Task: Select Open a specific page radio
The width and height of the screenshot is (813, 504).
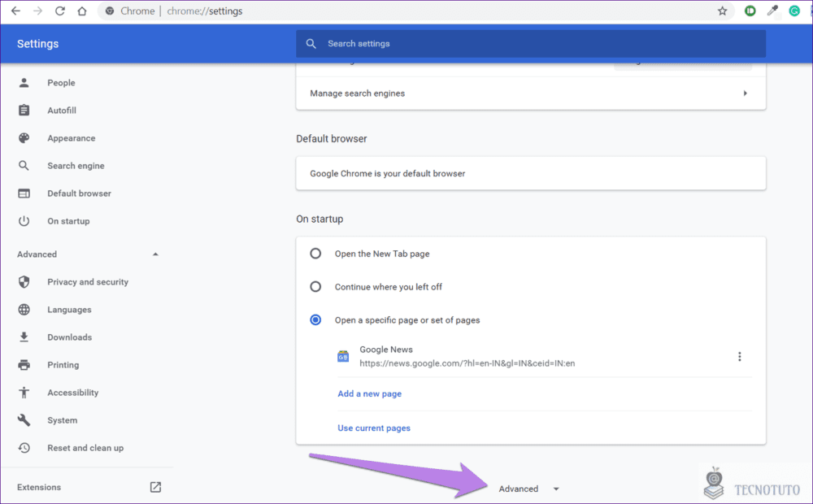Action: (315, 320)
